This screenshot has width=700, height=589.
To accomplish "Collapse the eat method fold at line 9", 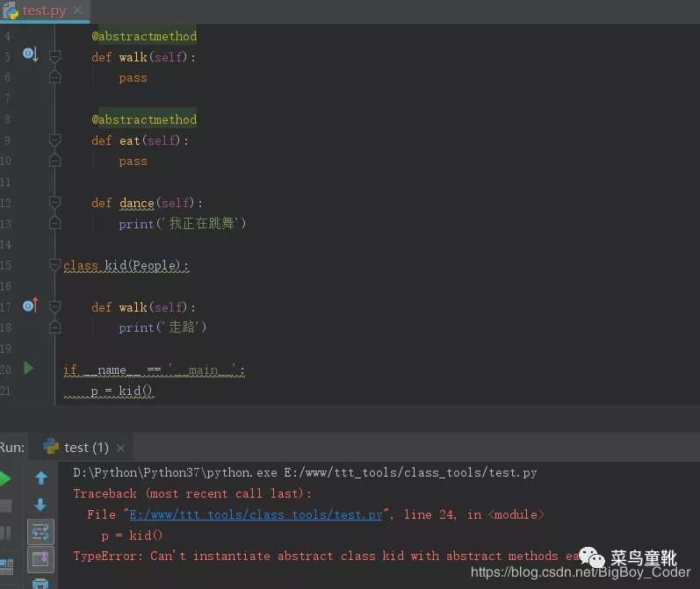I will pos(55,140).
